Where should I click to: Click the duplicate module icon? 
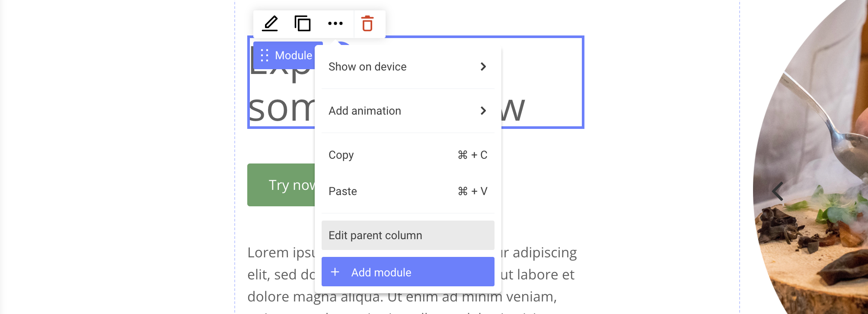coord(303,23)
